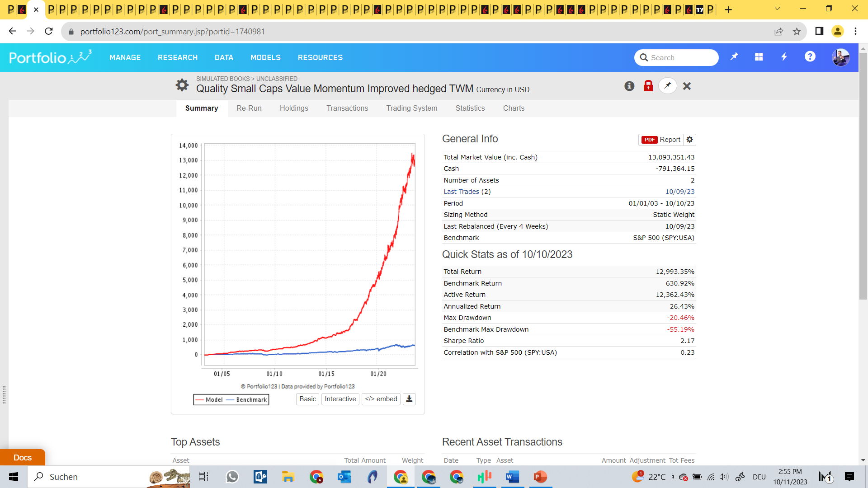The width and height of the screenshot is (868, 488).
Task: Click the embed chart button
Action: [x=381, y=399]
